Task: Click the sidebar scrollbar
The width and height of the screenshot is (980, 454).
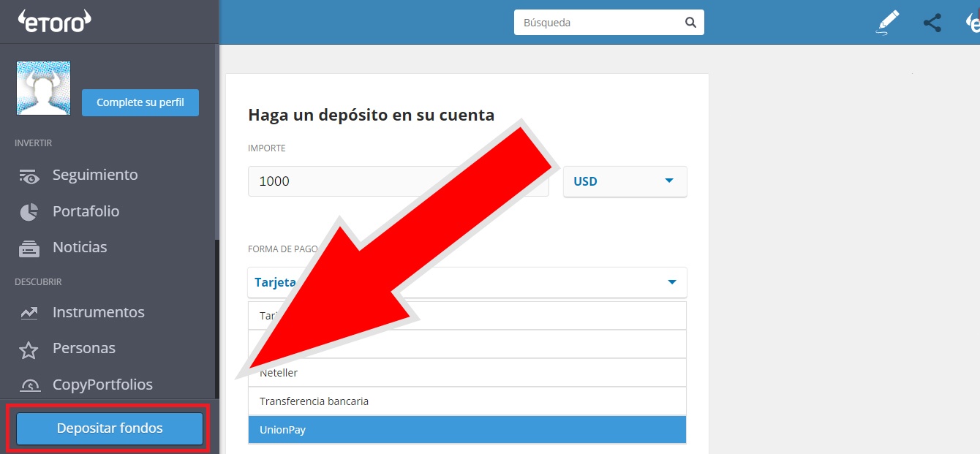Action: [216, 319]
